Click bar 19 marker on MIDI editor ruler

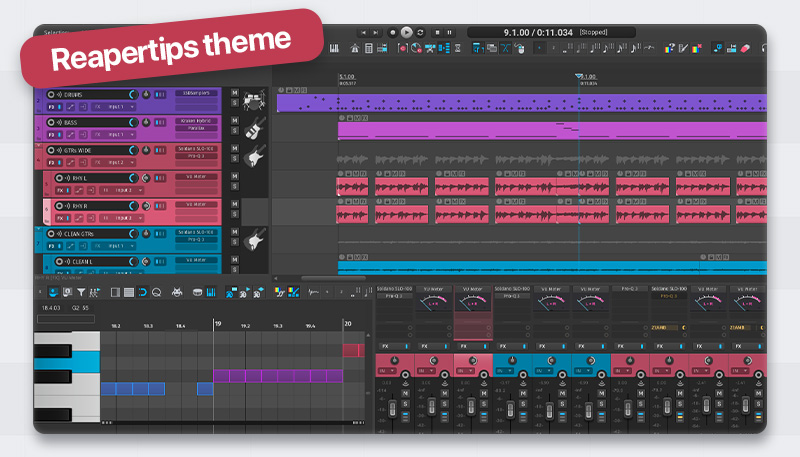point(217,323)
